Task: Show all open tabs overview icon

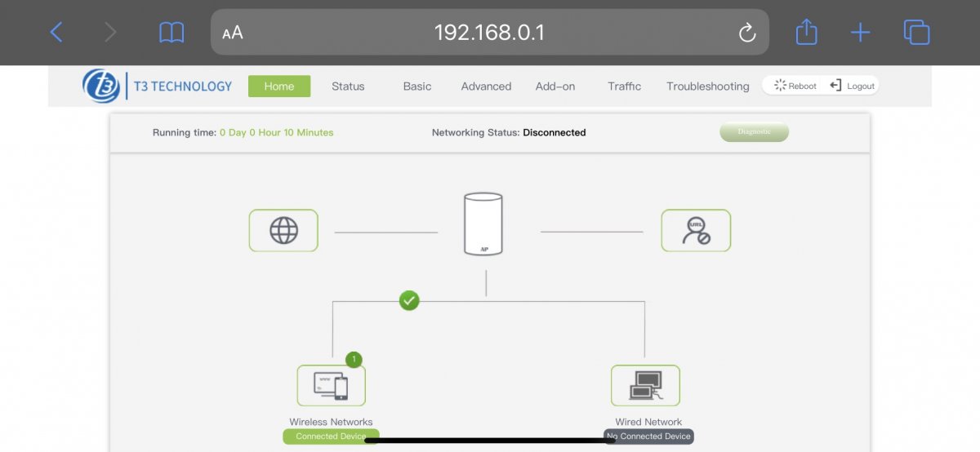Action: click(x=917, y=33)
